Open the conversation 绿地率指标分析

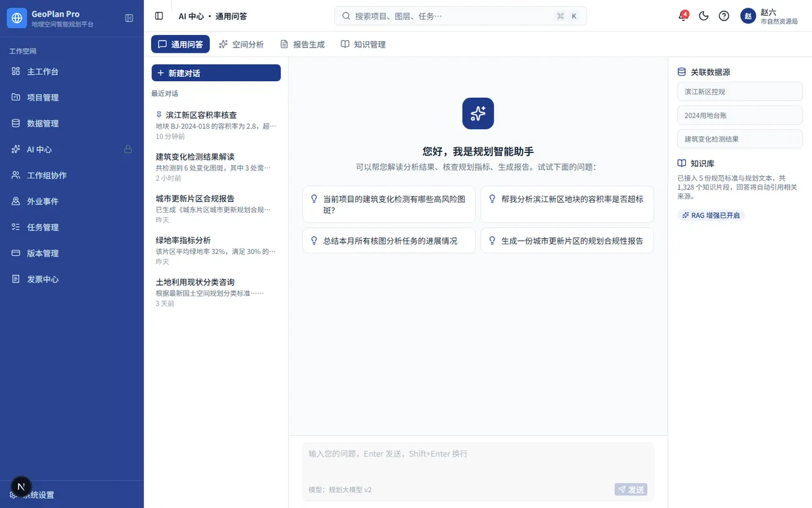(x=216, y=251)
